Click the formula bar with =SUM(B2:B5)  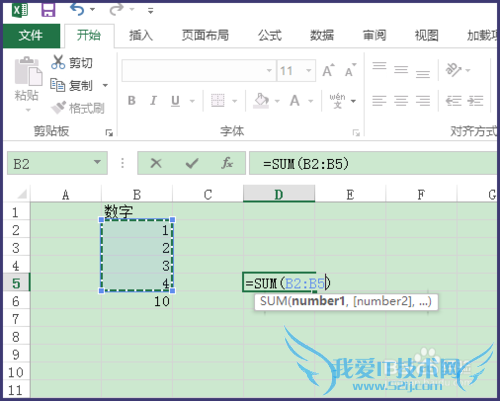click(373, 163)
